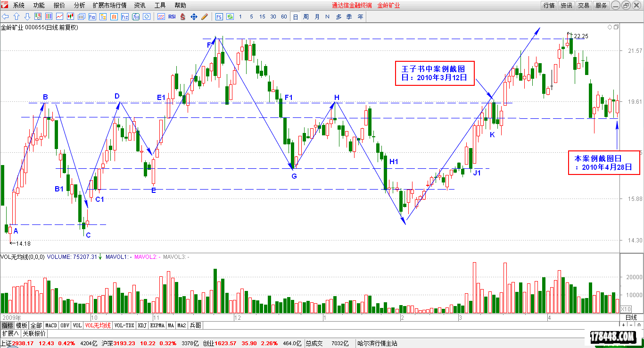Image resolution: width=644 pixels, height=348 pixels.
Task: Select the 指标 tab
Action: coord(7,325)
